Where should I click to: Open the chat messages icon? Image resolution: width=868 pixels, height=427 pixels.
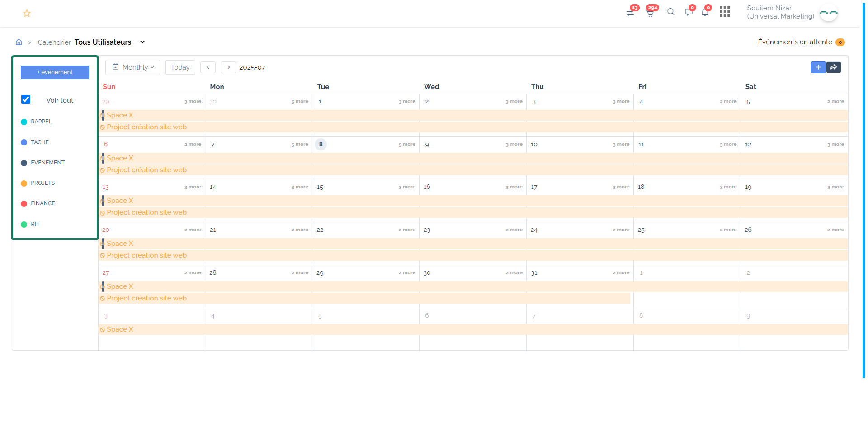689,12
